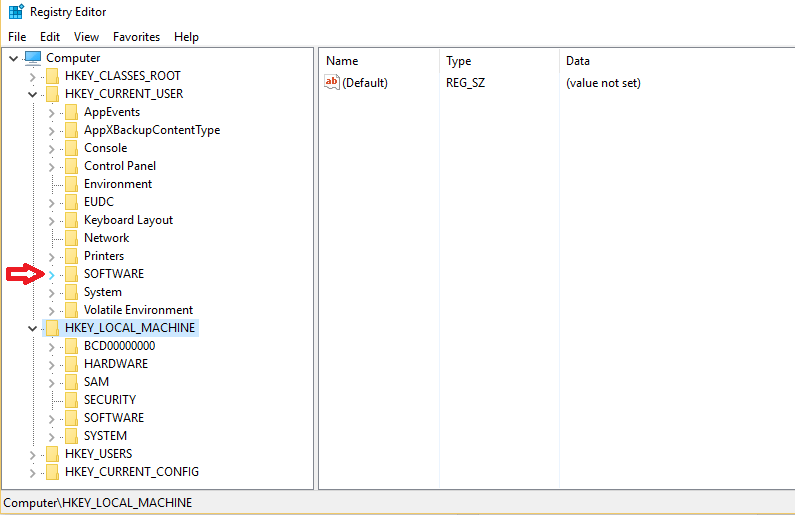
Task: Select the Printers key label
Action: click(104, 256)
